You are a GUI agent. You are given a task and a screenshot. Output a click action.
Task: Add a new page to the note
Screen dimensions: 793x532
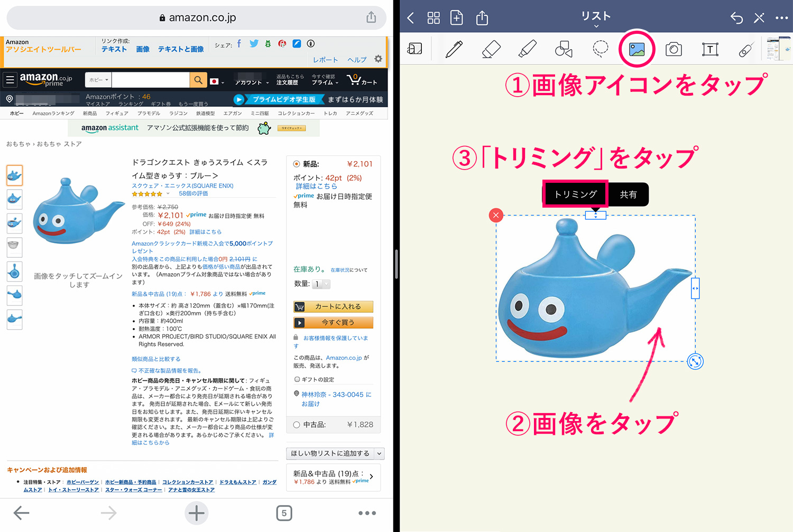[x=457, y=18]
